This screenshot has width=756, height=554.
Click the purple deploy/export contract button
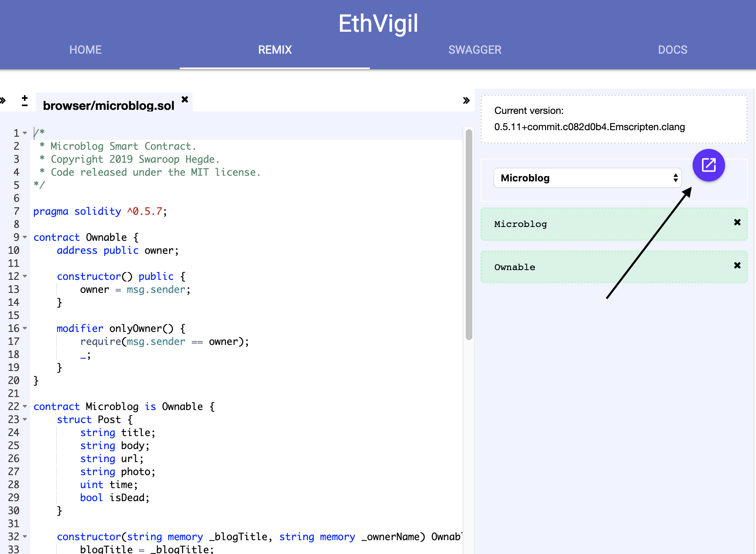(x=708, y=165)
